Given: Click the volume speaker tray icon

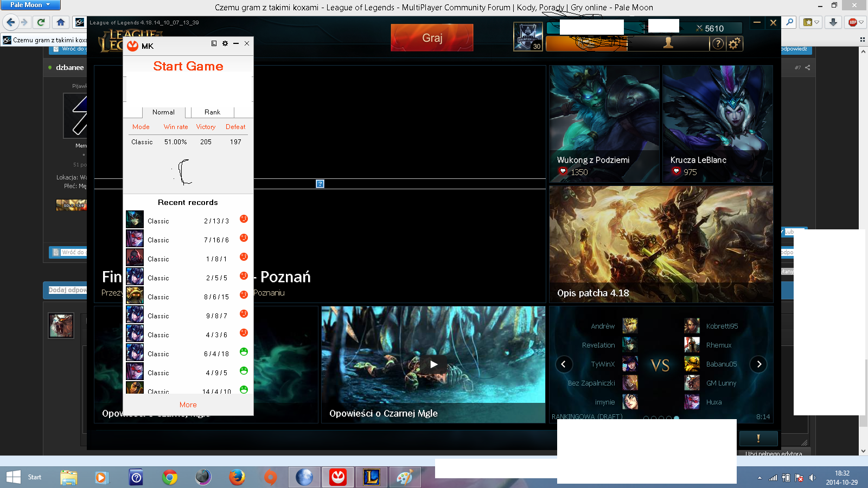Looking at the screenshot, I should (812, 478).
